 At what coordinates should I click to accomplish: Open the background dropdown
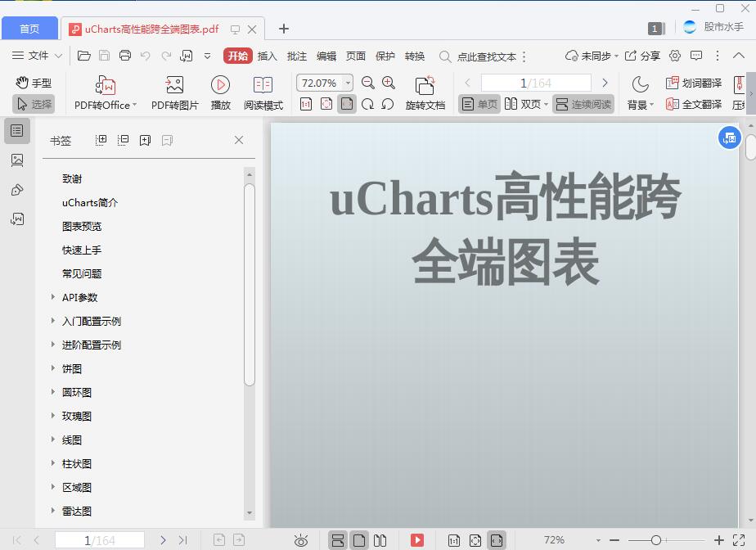pyautogui.click(x=641, y=93)
